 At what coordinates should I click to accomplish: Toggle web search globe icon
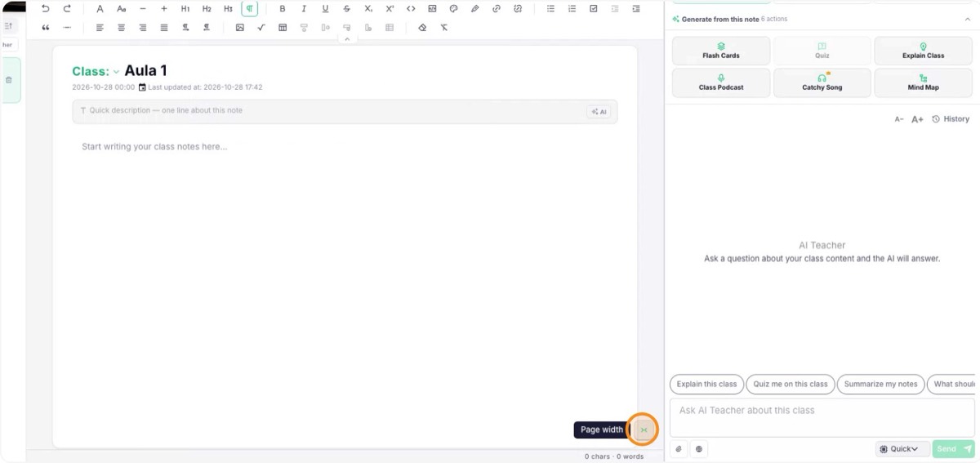click(x=699, y=449)
